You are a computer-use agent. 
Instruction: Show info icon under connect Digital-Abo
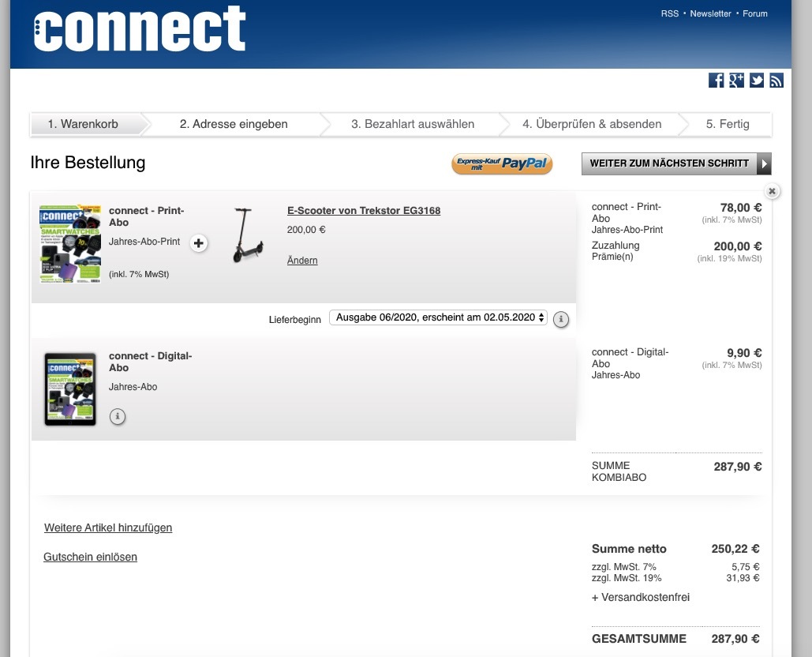pos(118,416)
